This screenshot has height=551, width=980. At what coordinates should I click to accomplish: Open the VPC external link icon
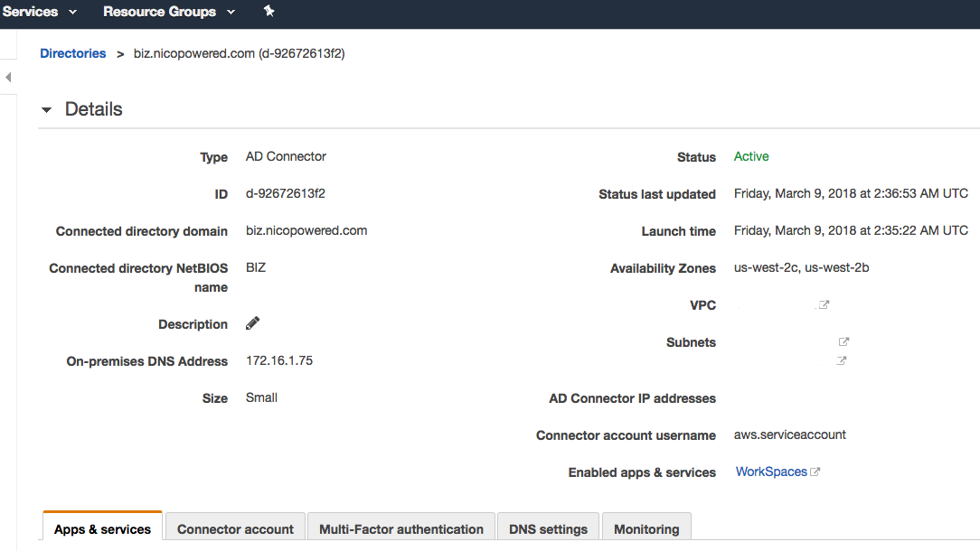pos(824,305)
